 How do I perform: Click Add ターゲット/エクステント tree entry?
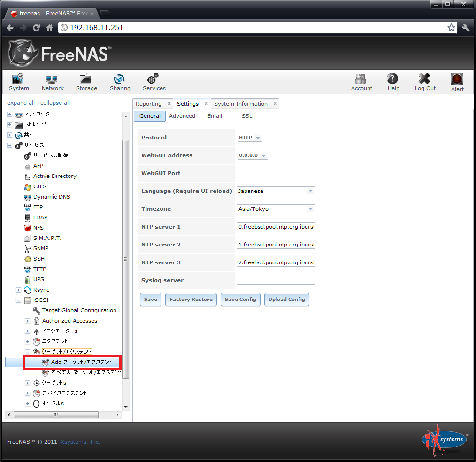[x=82, y=362]
